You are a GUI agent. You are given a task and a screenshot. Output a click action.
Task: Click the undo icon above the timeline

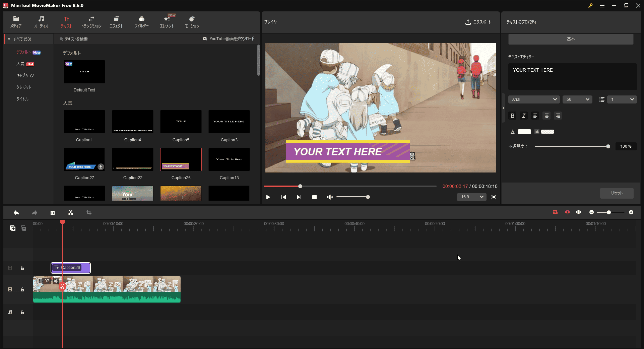[x=16, y=212]
